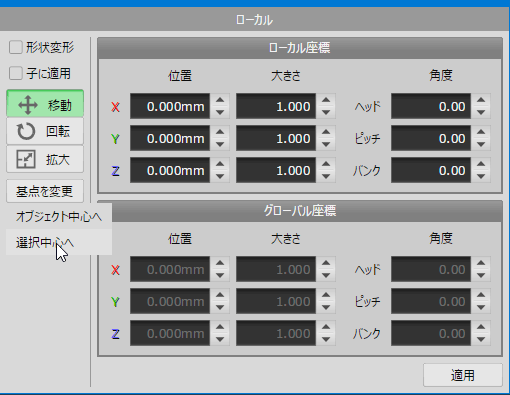Select the 移動 move tool button
The height and width of the screenshot is (395, 510).
[45, 103]
